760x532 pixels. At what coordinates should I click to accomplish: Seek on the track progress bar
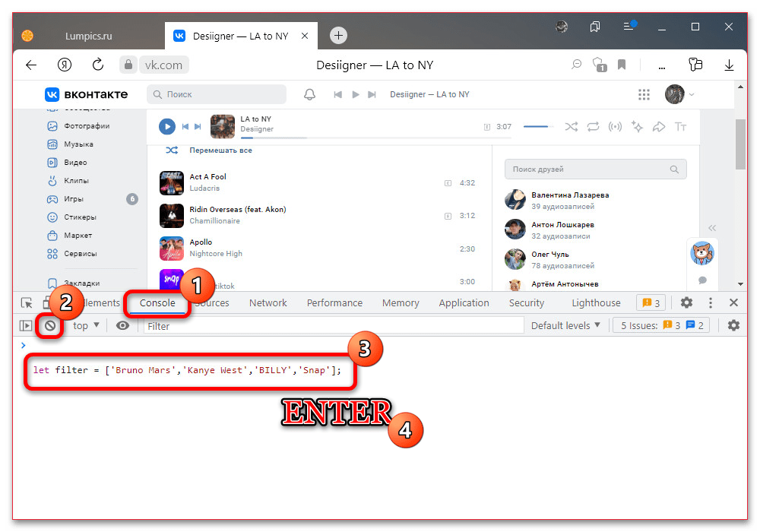click(x=375, y=138)
